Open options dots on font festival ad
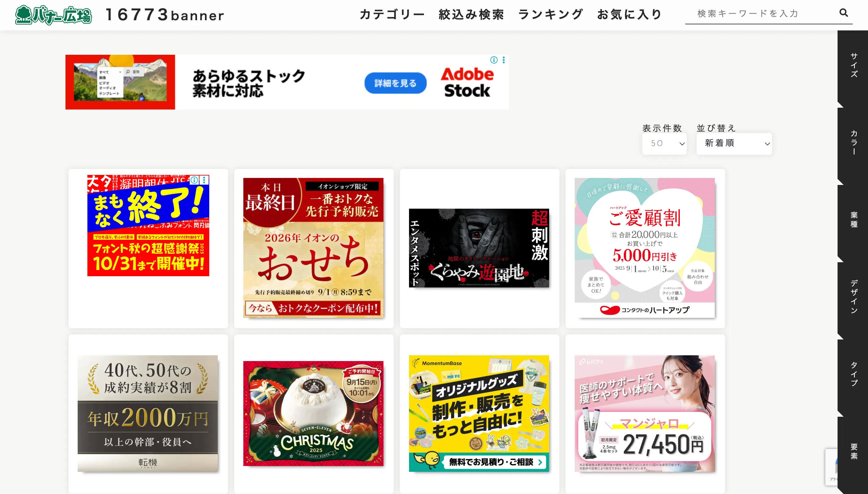868x494 pixels. (204, 180)
